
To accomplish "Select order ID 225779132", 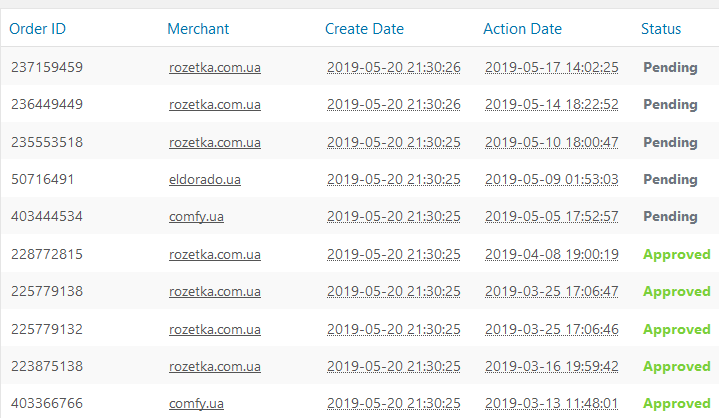I will click(x=47, y=330).
